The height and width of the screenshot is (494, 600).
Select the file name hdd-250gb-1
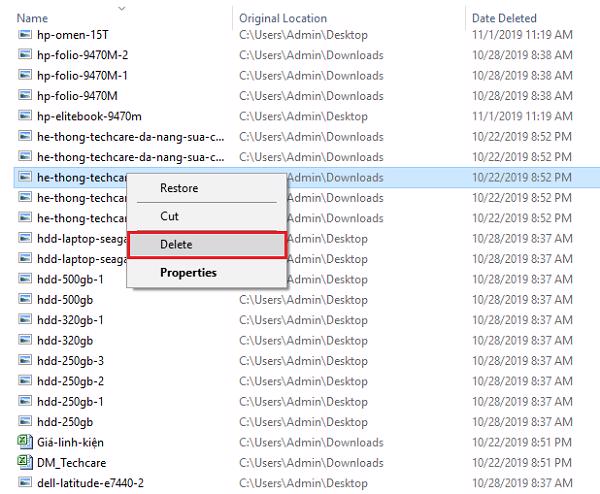[x=70, y=402]
